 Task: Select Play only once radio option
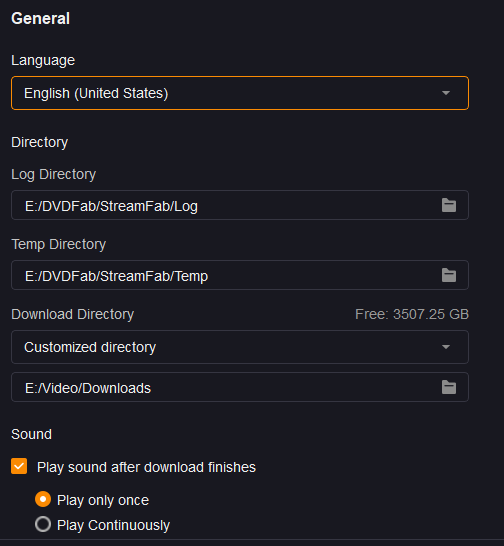coord(43,499)
